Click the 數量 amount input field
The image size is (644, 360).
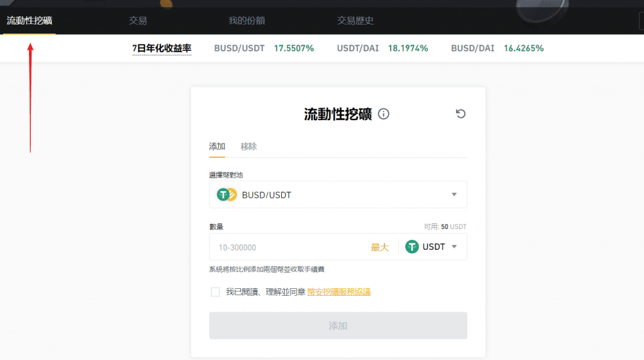pos(289,247)
